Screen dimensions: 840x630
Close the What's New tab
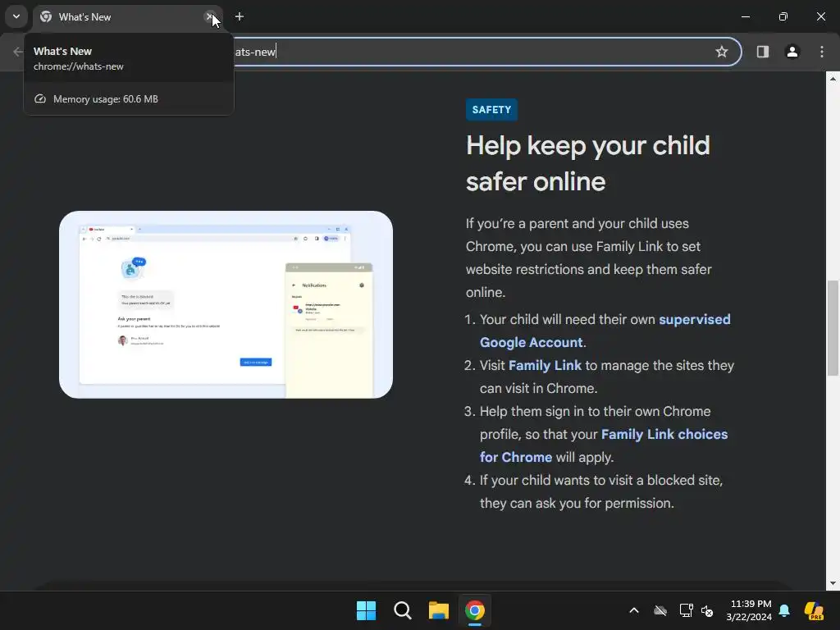tap(210, 16)
